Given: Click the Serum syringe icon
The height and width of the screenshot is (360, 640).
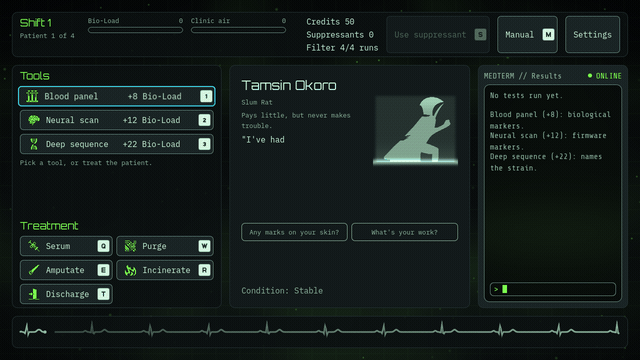Looking at the screenshot, I should tap(33, 246).
